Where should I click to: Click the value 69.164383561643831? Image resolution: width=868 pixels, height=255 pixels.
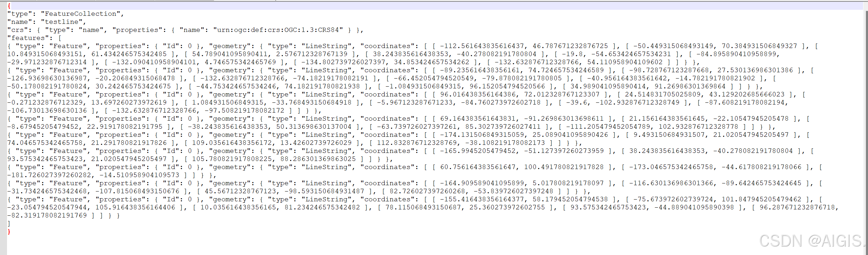(478, 119)
